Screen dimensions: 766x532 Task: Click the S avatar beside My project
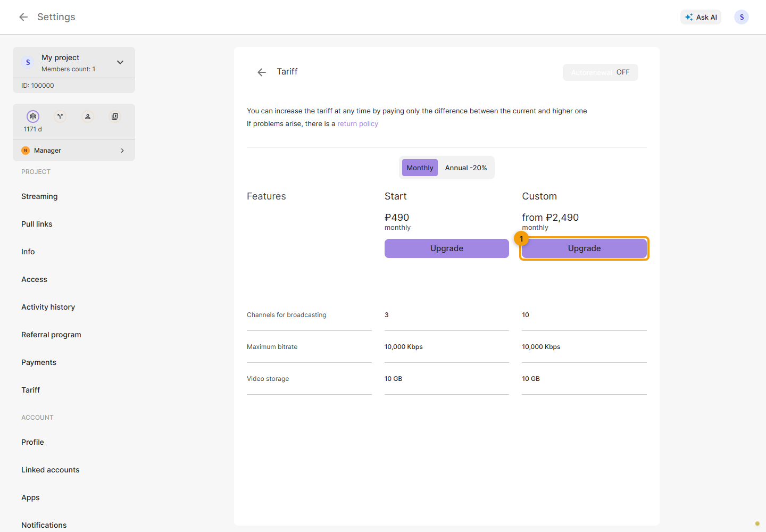(28, 62)
